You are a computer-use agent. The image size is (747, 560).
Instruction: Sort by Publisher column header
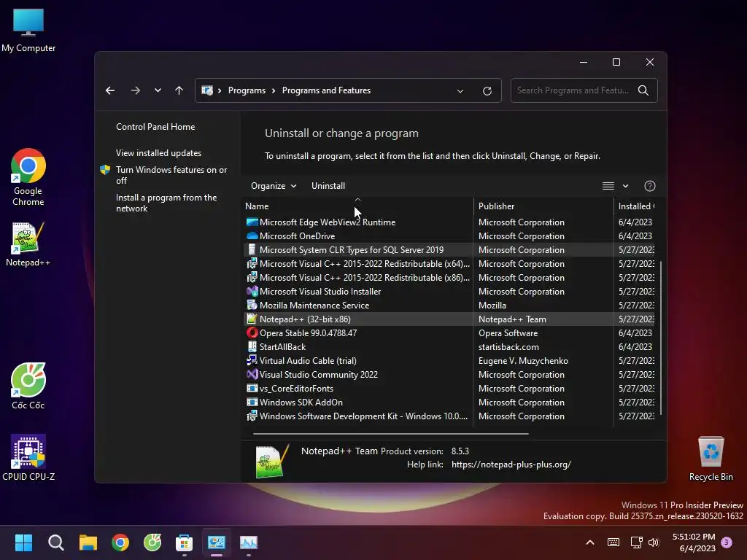coord(543,206)
